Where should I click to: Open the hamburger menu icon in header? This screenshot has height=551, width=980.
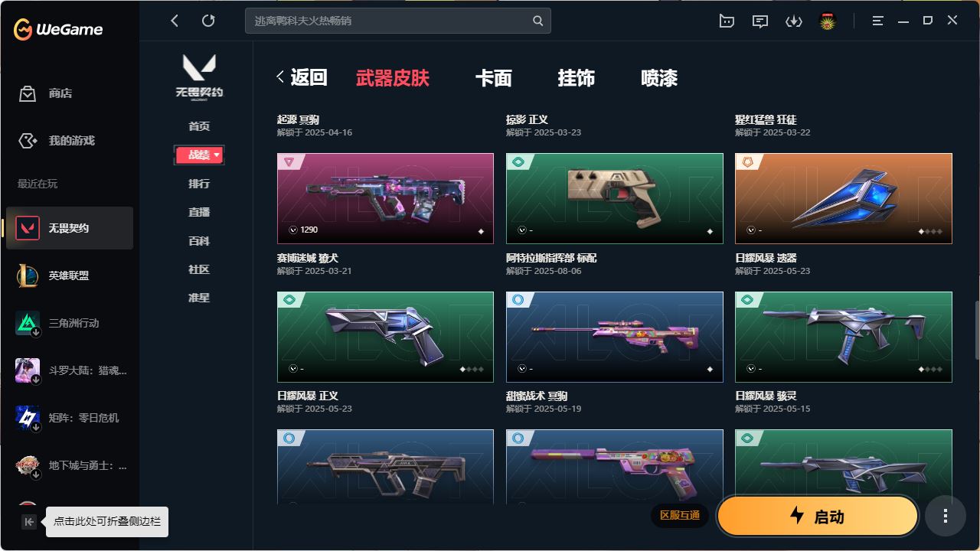tap(878, 21)
